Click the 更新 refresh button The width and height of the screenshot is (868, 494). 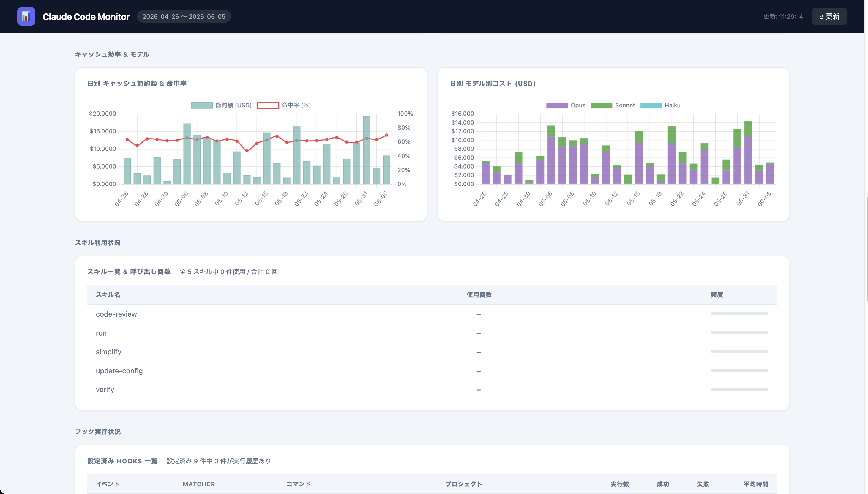pos(829,16)
